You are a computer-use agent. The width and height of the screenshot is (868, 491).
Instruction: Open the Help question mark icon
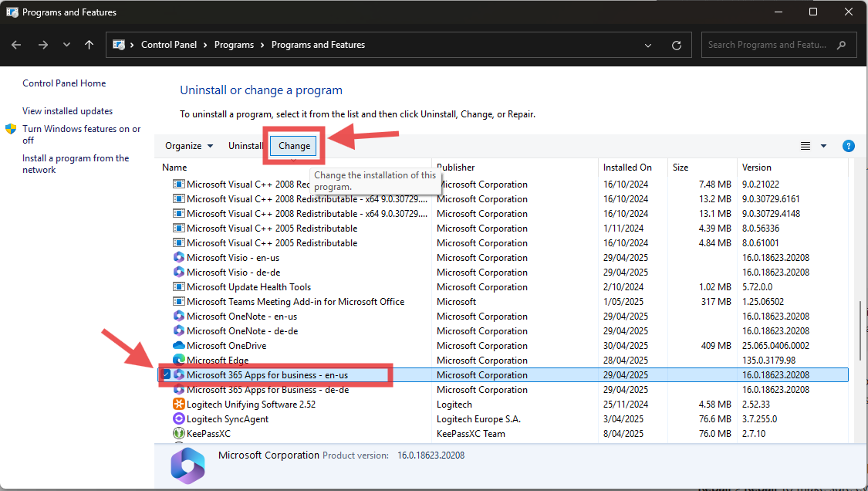pyautogui.click(x=848, y=146)
